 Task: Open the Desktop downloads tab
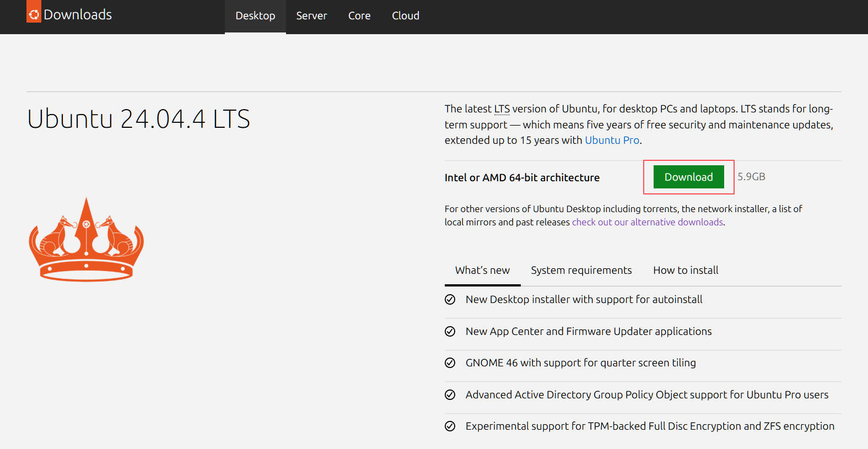[x=255, y=16]
